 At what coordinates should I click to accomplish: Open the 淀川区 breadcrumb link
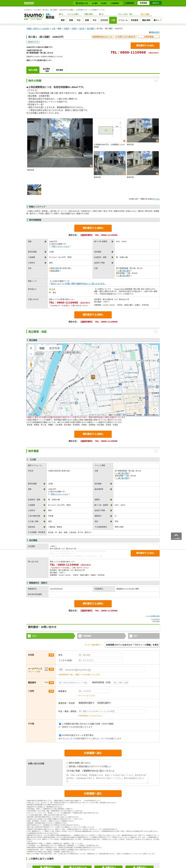(x=82, y=29)
